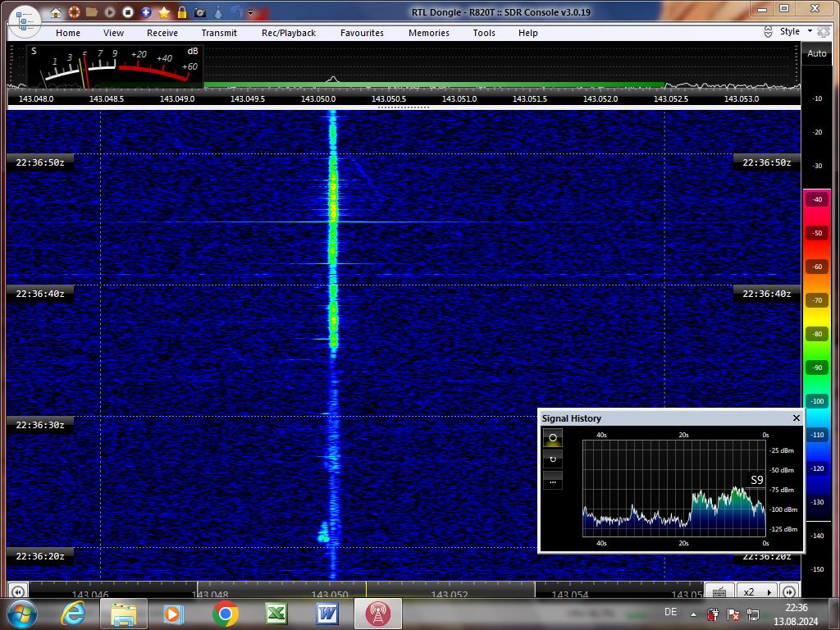Click the blue plus add icon

[x=146, y=11]
